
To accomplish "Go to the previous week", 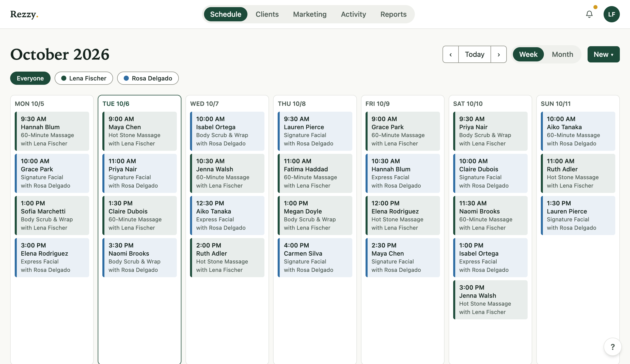I will (x=451, y=54).
